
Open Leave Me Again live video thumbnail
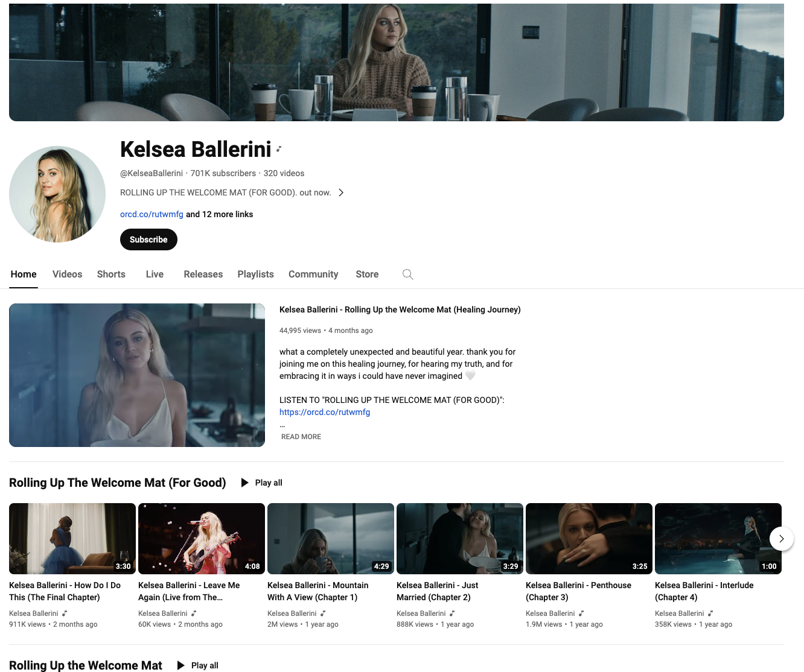pyautogui.click(x=202, y=539)
